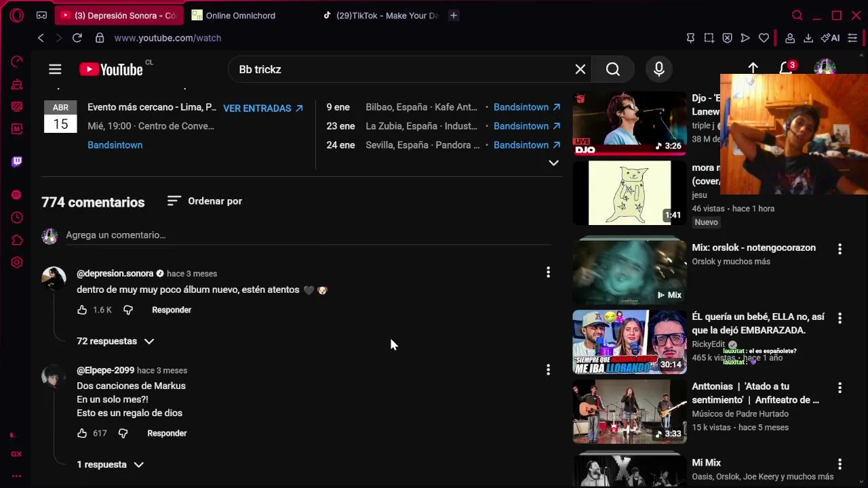Open more options for Anttonias video
This screenshot has width=868, height=488.
840,388
